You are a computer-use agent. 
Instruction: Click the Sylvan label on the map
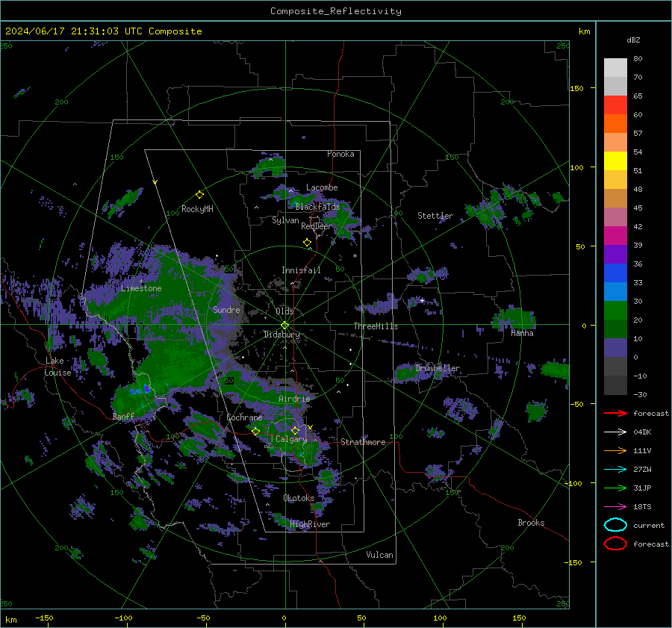(285, 220)
